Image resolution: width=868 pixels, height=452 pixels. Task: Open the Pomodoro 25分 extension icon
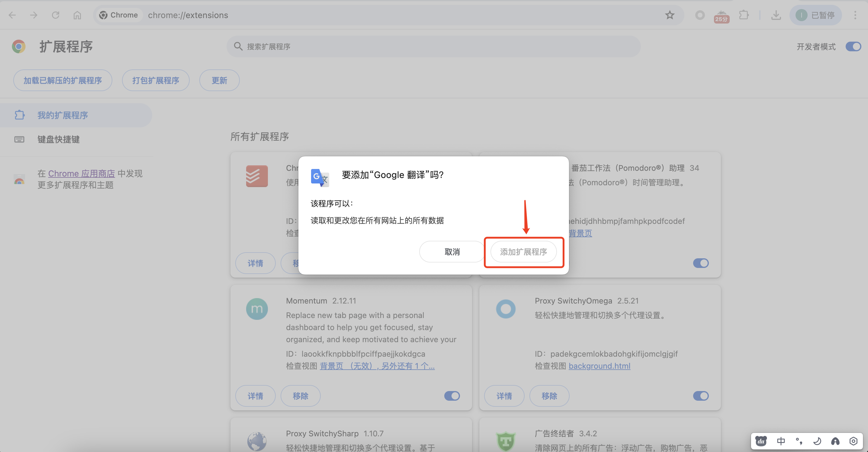pyautogui.click(x=722, y=16)
